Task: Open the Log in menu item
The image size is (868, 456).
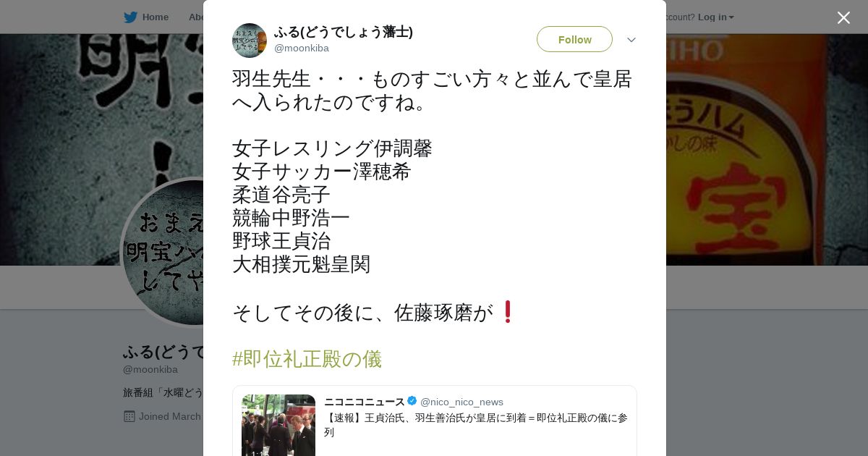Action: [x=712, y=17]
